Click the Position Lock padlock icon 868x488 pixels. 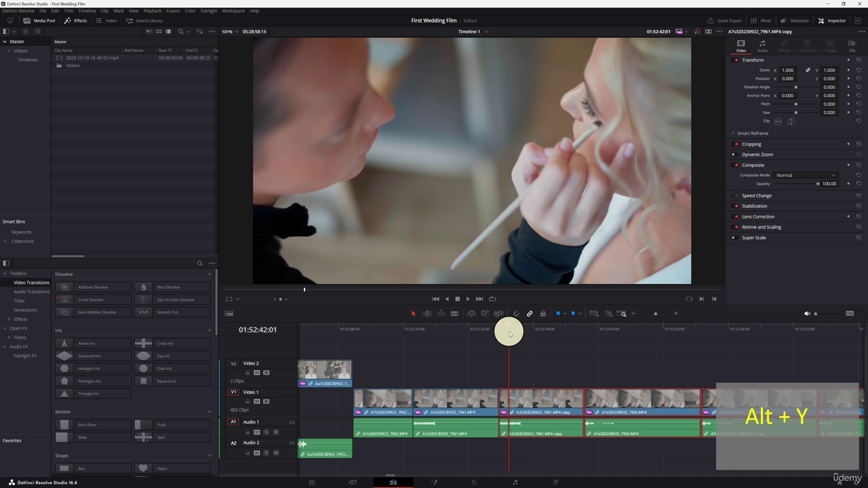point(542,314)
